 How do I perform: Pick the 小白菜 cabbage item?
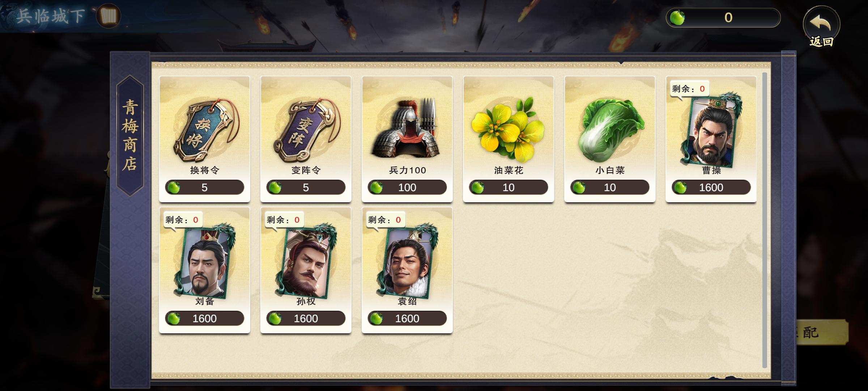coord(610,130)
